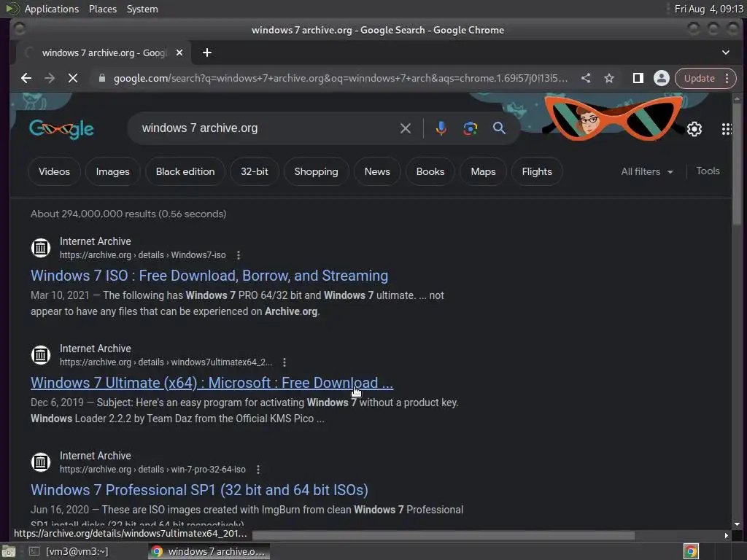This screenshot has width=747, height=560.
Task: Open the System menu
Action: [x=142, y=9]
